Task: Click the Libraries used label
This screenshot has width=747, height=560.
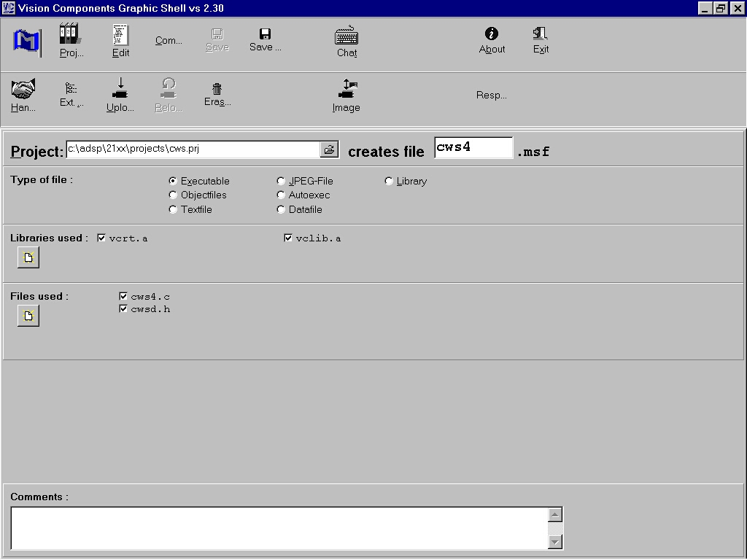Action: tap(49, 238)
